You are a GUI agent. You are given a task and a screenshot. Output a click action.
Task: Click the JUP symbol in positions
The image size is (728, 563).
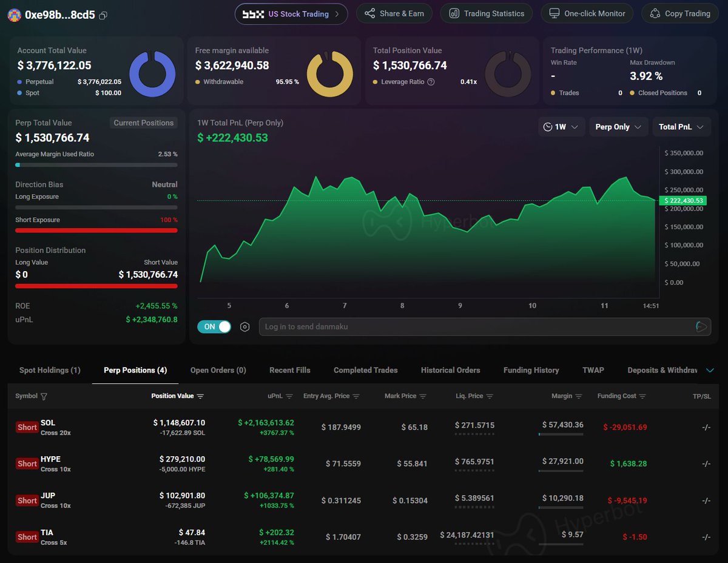pos(48,496)
